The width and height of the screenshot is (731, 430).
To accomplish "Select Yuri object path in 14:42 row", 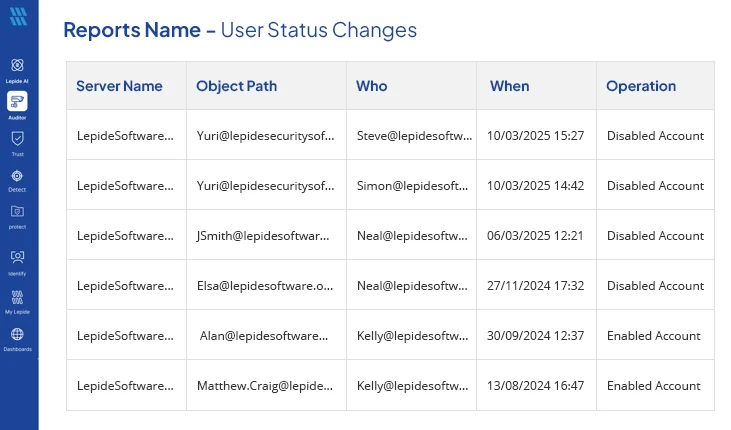I will [265, 186].
